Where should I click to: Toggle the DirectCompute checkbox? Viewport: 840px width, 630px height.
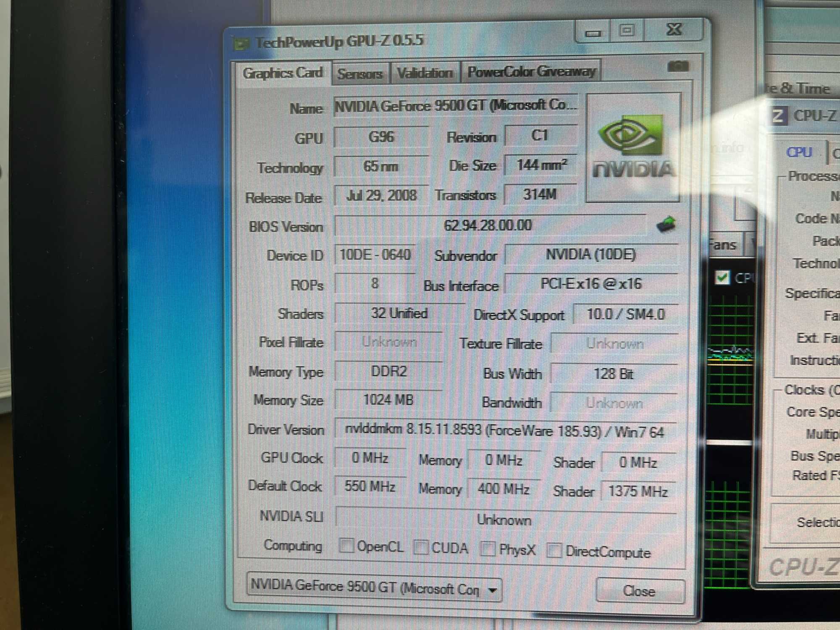pyautogui.click(x=554, y=550)
